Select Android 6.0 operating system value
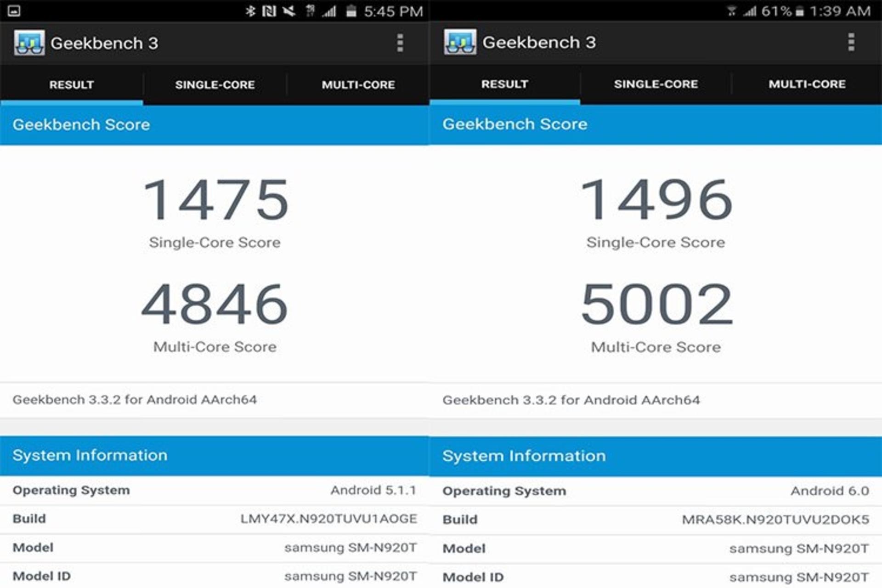Viewport: 882px width, 588px height. pyautogui.click(x=830, y=491)
